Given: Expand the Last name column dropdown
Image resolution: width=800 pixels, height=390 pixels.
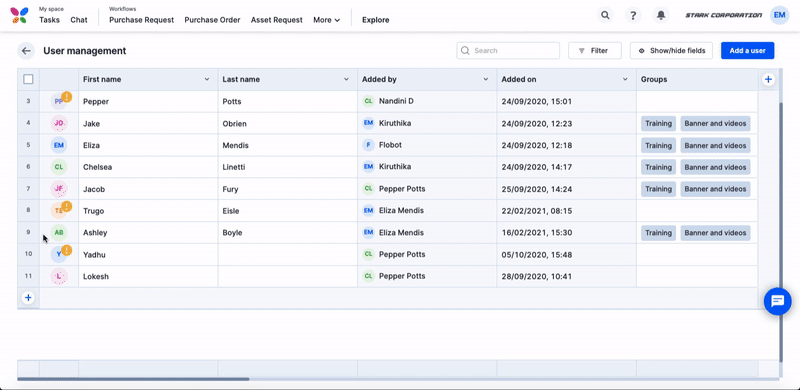Looking at the screenshot, I should pos(346,80).
